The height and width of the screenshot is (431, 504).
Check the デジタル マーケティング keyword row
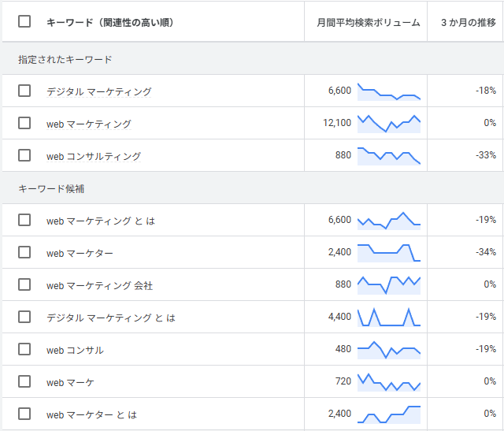click(24, 91)
